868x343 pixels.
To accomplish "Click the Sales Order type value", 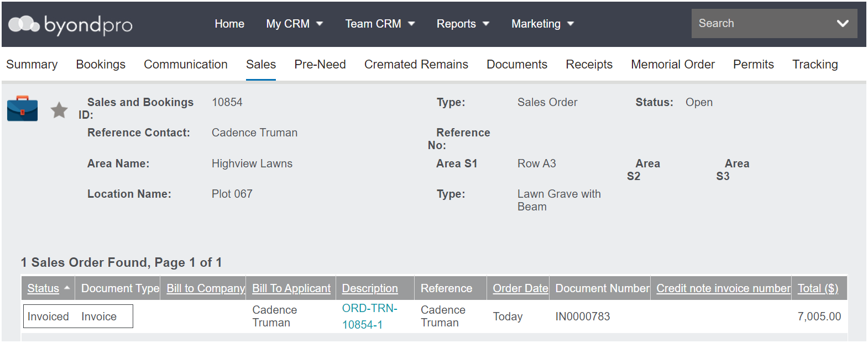I will pos(547,102).
